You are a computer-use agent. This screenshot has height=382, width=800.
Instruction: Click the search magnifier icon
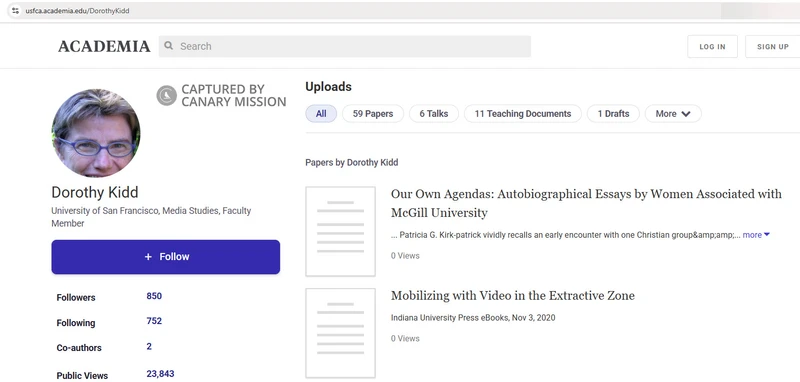click(x=169, y=46)
